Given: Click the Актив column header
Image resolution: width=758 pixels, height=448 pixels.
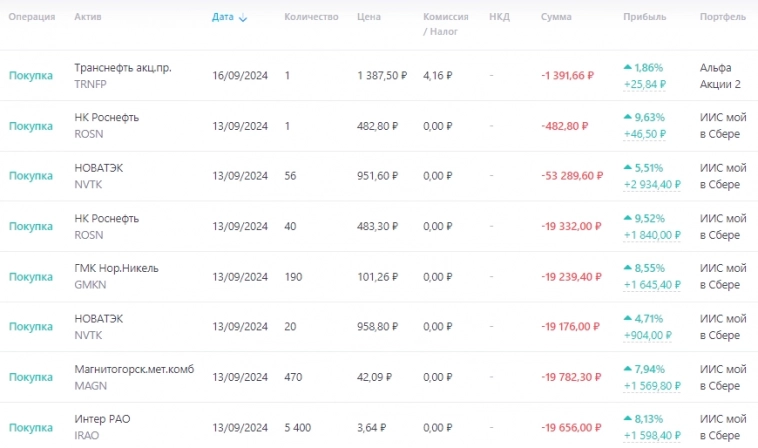Looking at the screenshot, I should pyautogui.click(x=87, y=18).
